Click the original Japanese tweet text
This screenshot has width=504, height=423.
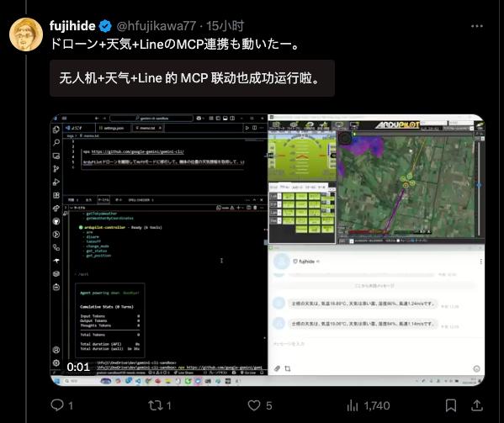point(175,44)
